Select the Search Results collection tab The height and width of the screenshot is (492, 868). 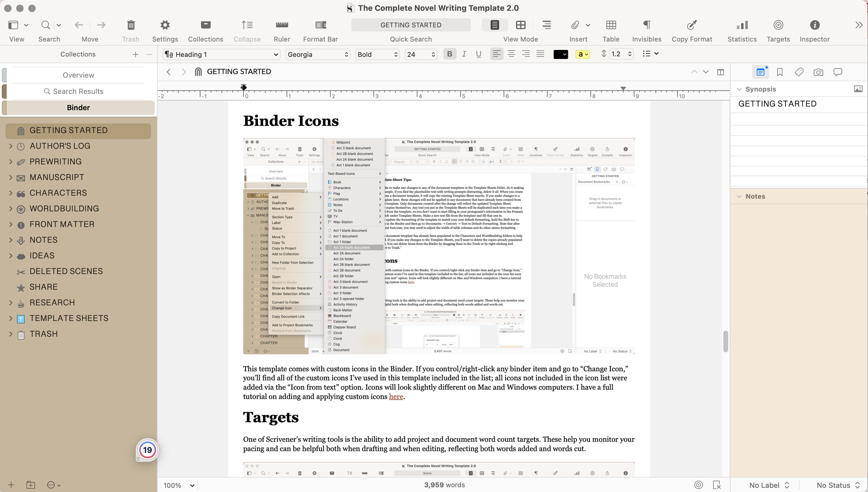pos(78,91)
